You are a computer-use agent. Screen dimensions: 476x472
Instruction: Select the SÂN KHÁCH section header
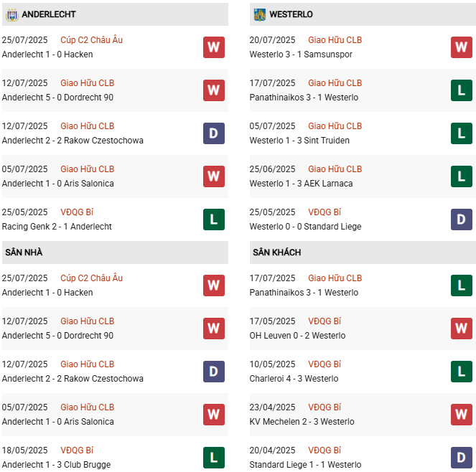(x=276, y=252)
